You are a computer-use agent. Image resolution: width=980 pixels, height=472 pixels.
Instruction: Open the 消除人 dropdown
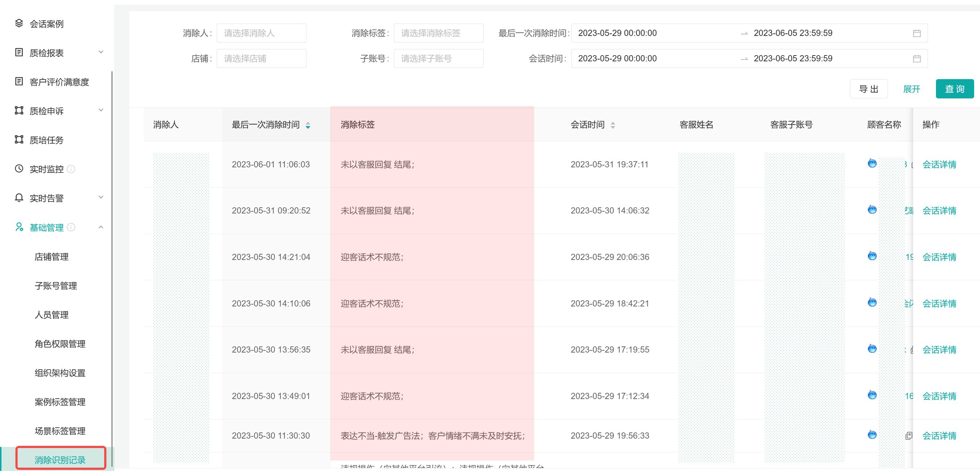click(262, 33)
